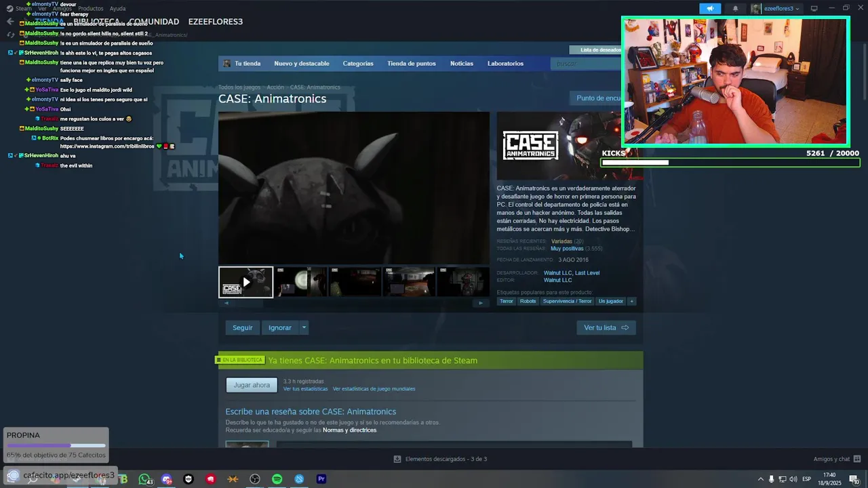The height and width of the screenshot is (488, 868).
Task: Go to Tienda de puntos
Action: tap(412, 64)
